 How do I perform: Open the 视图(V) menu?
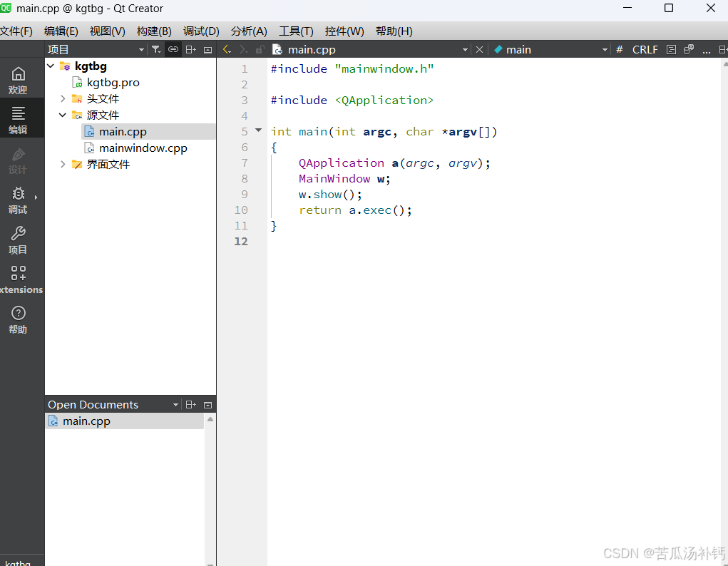pyautogui.click(x=107, y=31)
